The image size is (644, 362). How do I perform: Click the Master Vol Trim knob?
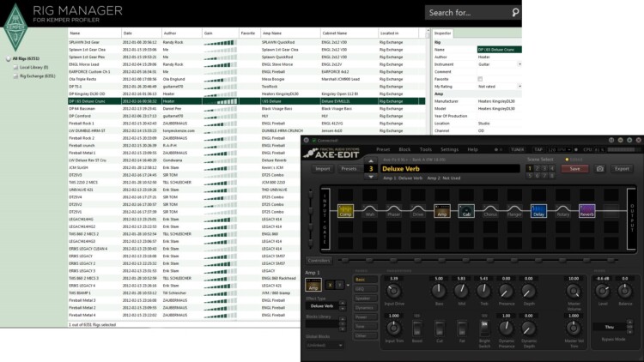[574, 328]
